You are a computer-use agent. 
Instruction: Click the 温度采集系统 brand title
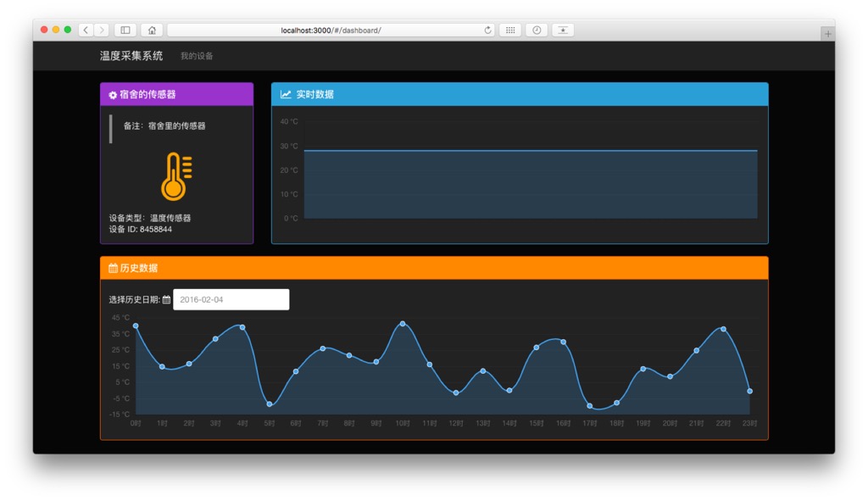pos(131,55)
